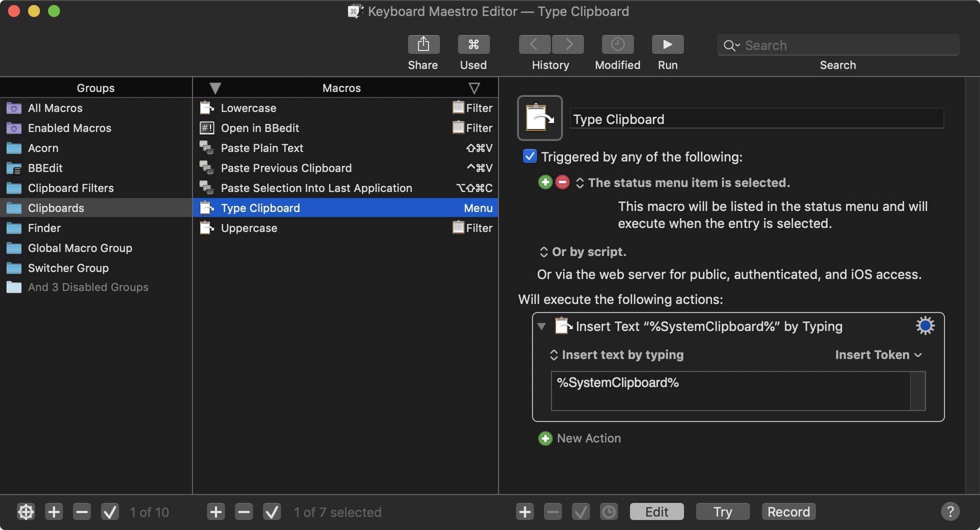Click the macro icon next to name field
The width and height of the screenshot is (980, 530).
539,118
